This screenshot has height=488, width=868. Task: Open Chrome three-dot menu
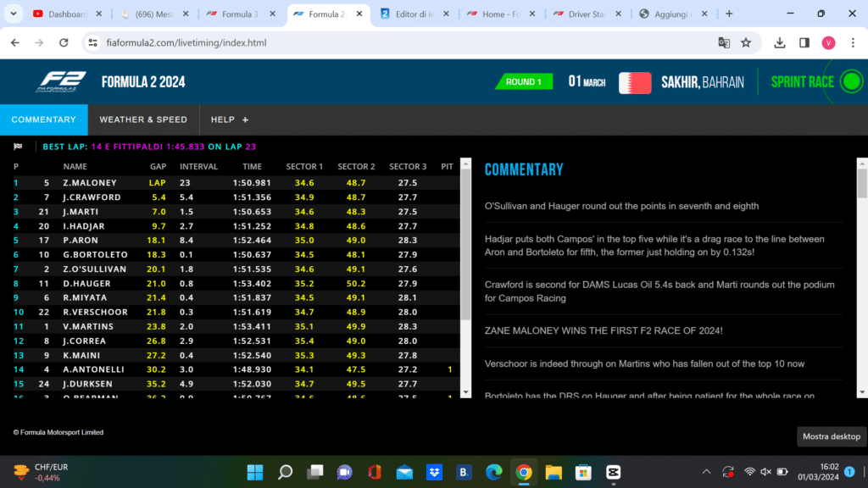point(853,42)
